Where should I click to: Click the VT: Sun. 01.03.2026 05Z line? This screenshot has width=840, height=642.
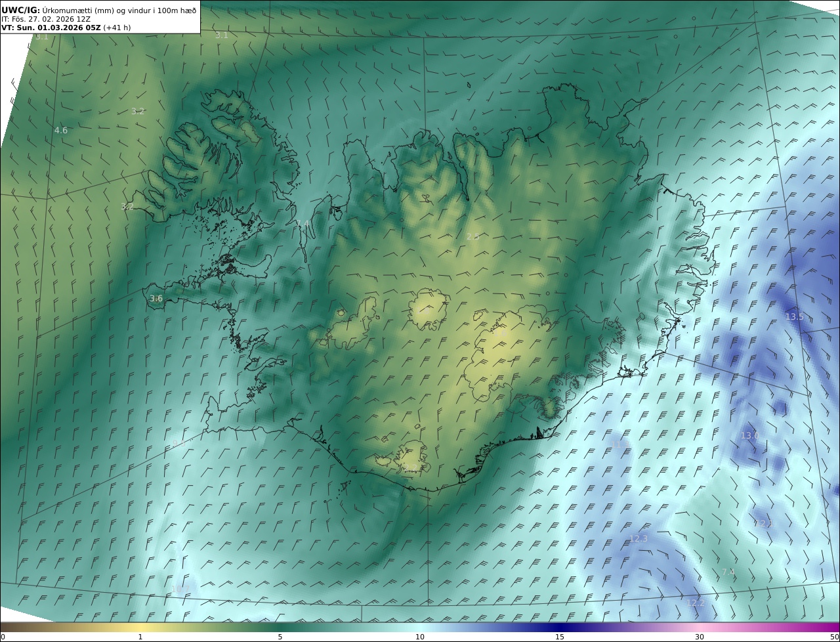(66, 28)
